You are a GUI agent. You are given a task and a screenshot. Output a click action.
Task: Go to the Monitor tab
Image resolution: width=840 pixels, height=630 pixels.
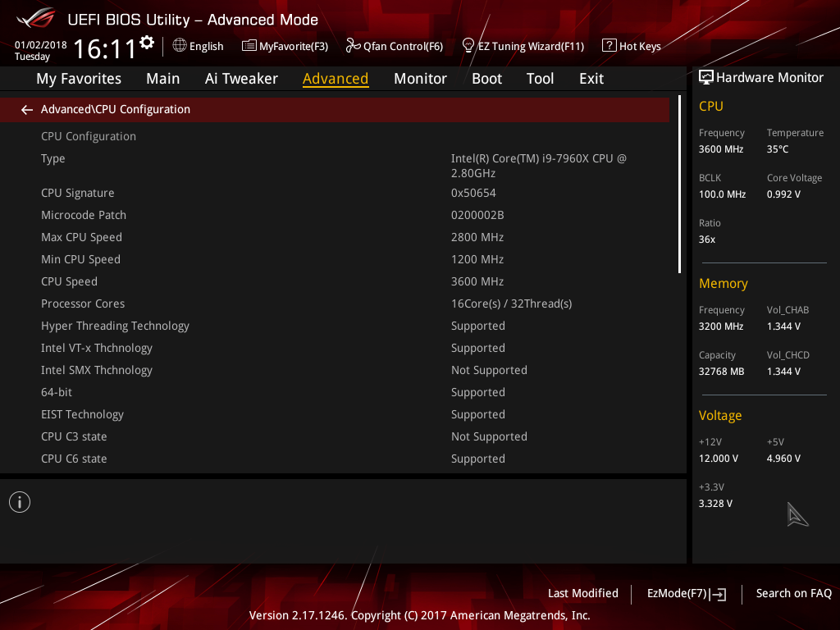(x=420, y=79)
